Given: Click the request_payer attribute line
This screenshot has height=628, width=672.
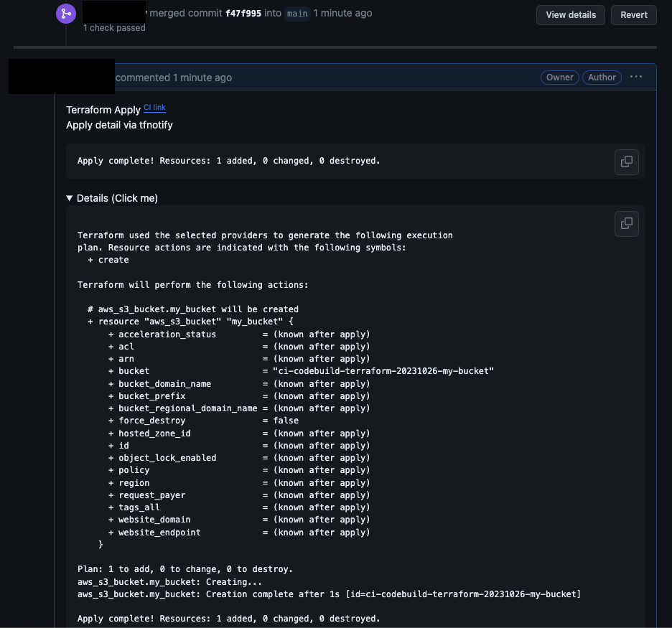Looking at the screenshot, I should click(x=238, y=495).
